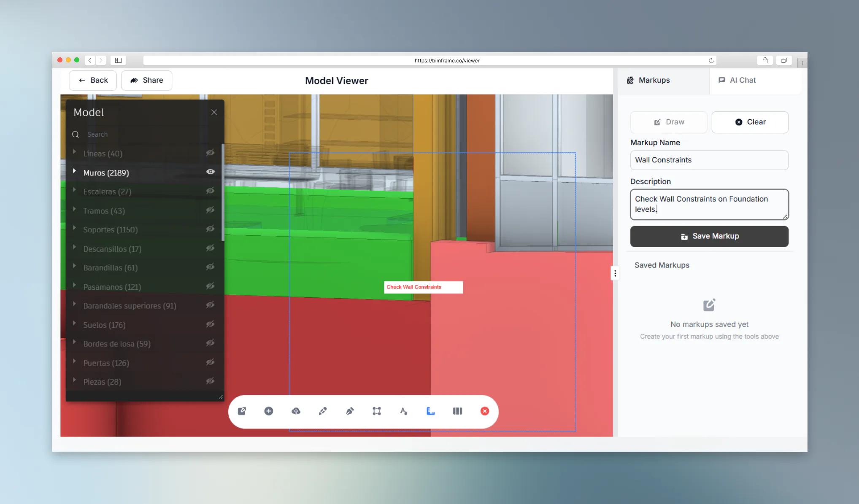The width and height of the screenshot is (859, 504).
Task: Toggle visibility of Suelos category
Action: coord(211,324)
